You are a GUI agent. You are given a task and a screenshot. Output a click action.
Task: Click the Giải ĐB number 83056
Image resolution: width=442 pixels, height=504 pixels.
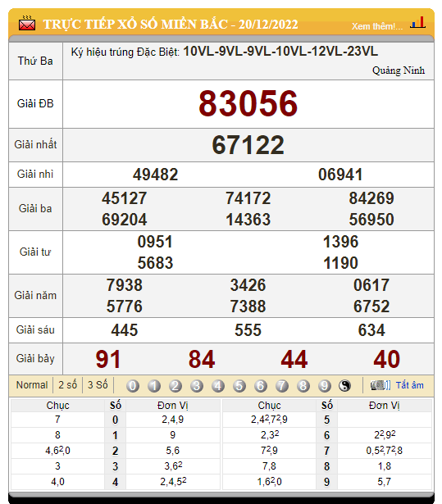pyautogui.click(x=248, y=103)
